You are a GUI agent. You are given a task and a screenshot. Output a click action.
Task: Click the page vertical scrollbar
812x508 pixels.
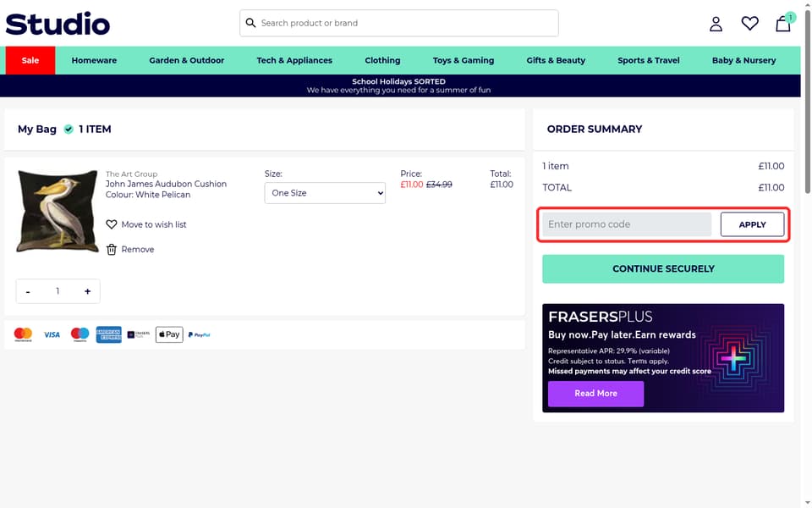point(807,103)
